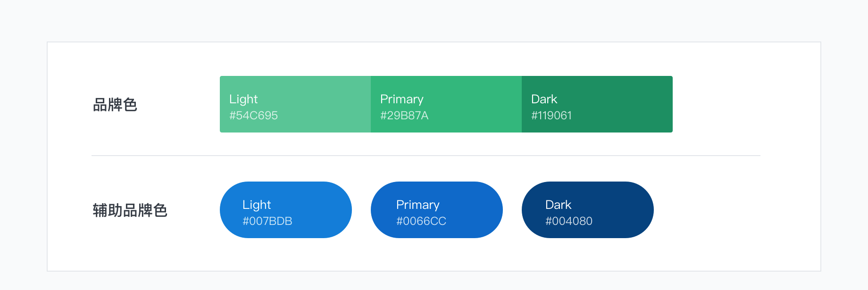The width and height of the screenshot is (868, 290).
Task: Click the hex code #0066CC
Action: pos(421,221)
